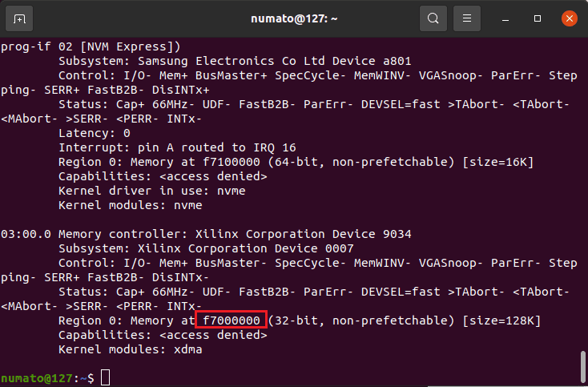Click the 03:00.0 device address
588x387 pixels.
tap(26, 234)
